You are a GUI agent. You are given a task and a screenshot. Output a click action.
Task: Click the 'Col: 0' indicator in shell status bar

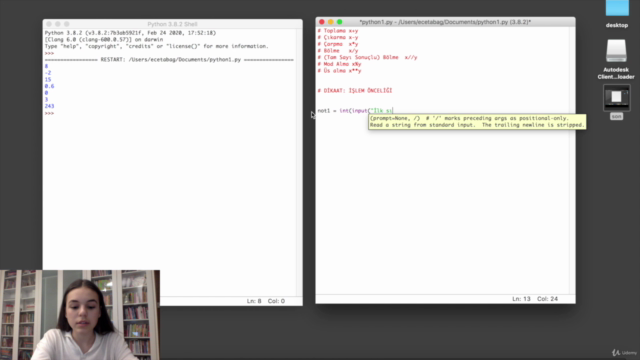pos(276,301)
